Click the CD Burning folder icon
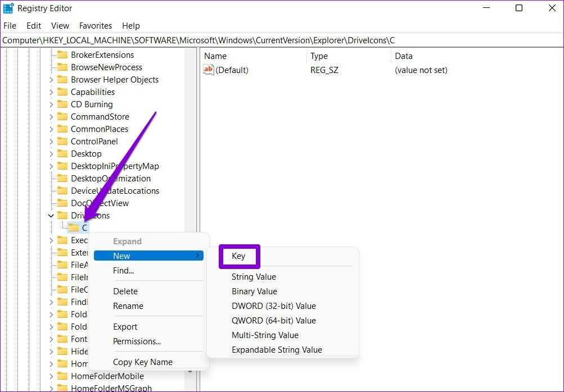 pos(62,104)
